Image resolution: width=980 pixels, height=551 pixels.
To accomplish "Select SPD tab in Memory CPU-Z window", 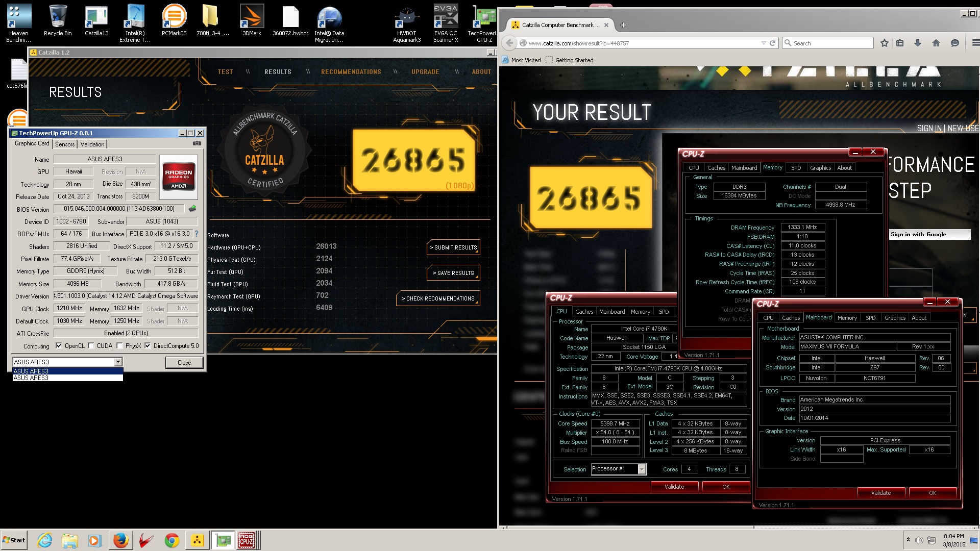I will (x=796, y=168).
